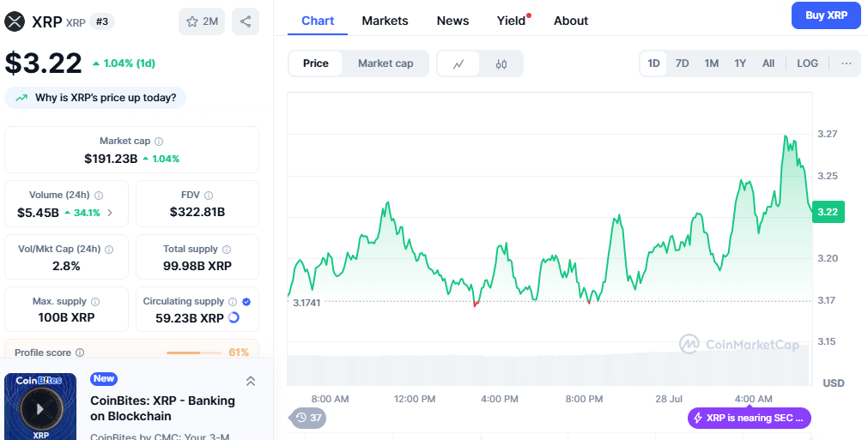Viewport: 868px width, 440px height.
Task: Click the New badge on CoinBites
Action: 104,378
